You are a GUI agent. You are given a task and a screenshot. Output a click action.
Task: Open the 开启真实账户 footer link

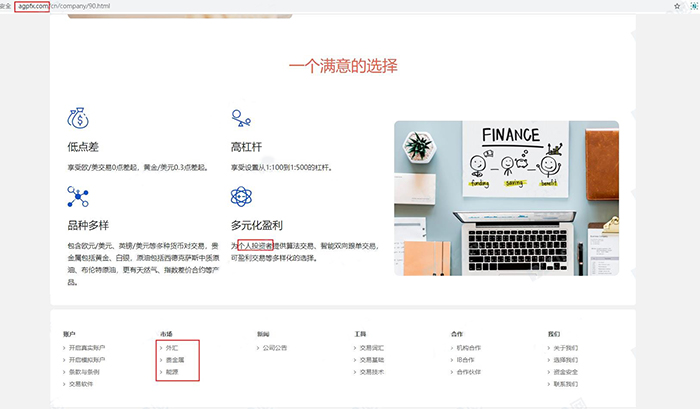point(87,348)
